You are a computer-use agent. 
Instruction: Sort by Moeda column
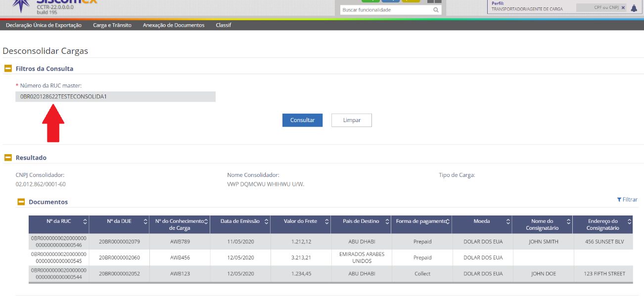tap(507, 221)
